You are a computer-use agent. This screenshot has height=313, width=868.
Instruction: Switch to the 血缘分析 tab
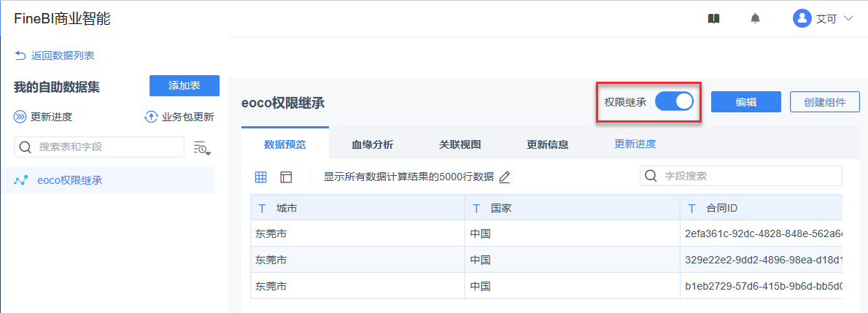point(372,144)
